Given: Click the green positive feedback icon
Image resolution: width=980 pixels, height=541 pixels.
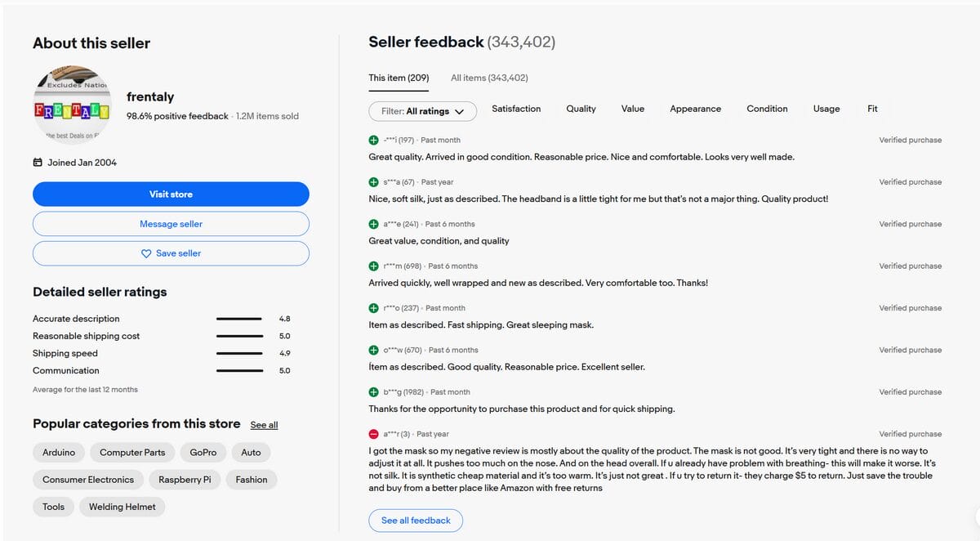Looking at the screenshot, I should point(372,140).
